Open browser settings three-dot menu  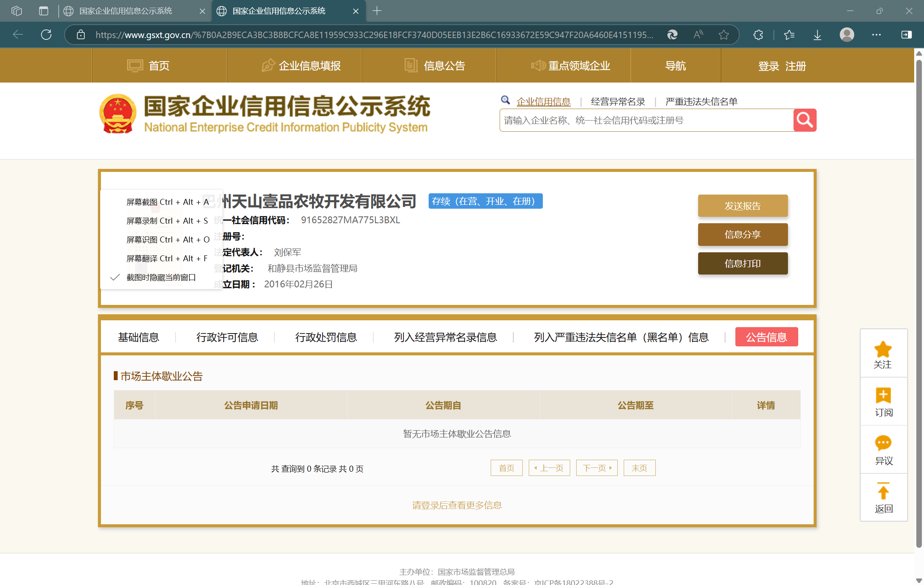pyautogui.click(x=877, y=35)
